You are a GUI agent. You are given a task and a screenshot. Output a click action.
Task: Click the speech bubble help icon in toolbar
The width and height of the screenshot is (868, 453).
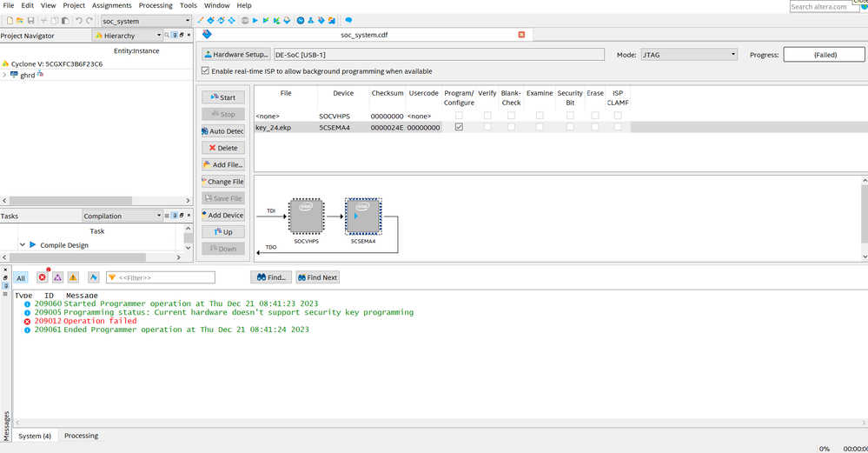[x=348, y=20]
